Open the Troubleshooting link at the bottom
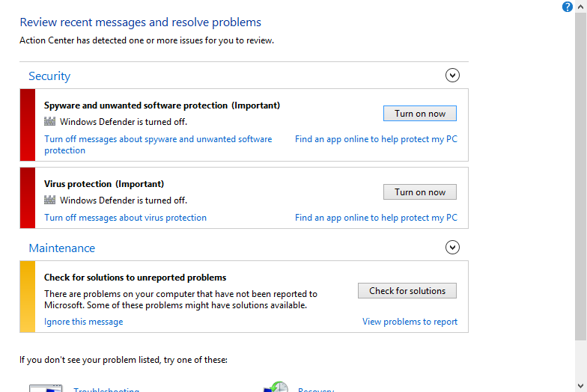Viewport: 587px width, 392px height. tap(106, 389)
